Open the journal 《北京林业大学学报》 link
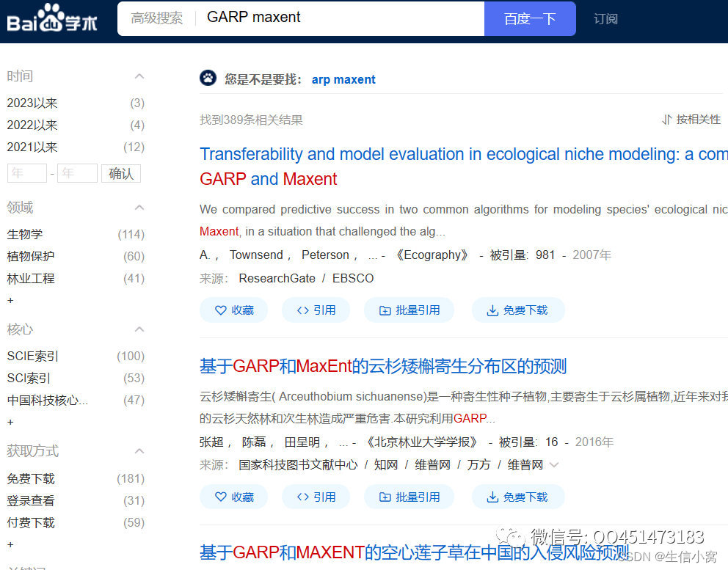Viewport: 728px width, 570px height. pos(421,442)
